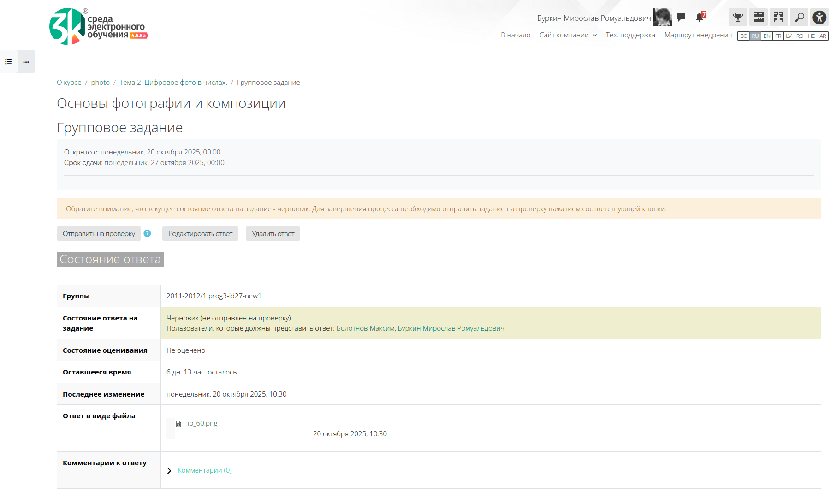Select the BG language option
The height and width of the screenshot is (504, 836).
click(x=743, y=36)
